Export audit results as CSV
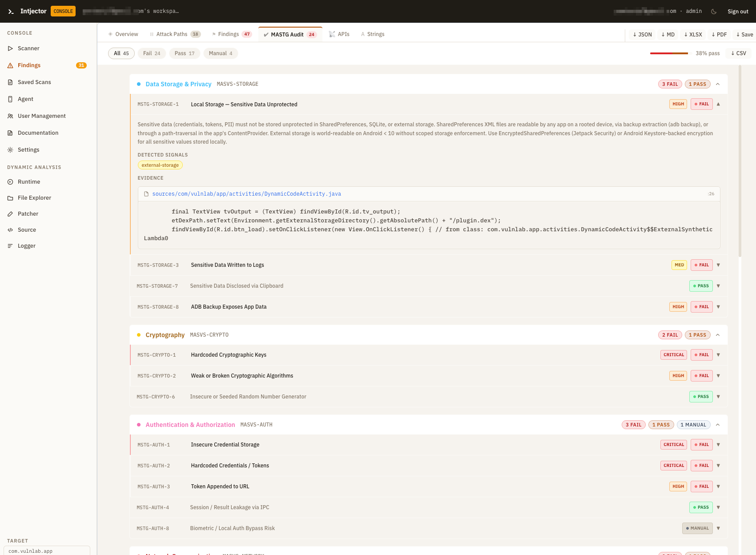 [739, 53]
